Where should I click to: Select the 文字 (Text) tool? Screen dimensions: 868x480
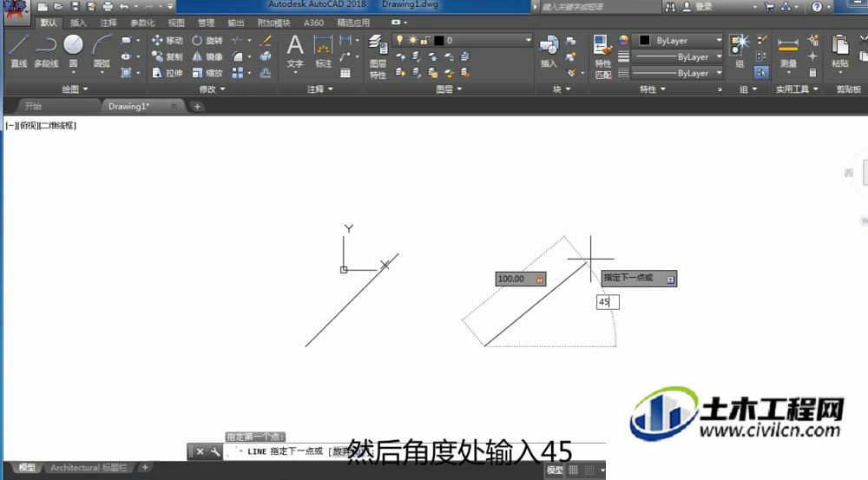point(295,51)
